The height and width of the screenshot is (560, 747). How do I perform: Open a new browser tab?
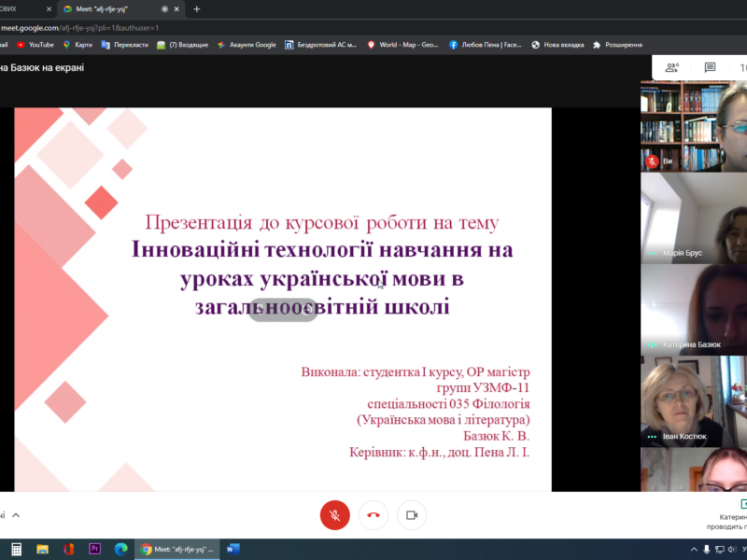(x=197, y=8)
